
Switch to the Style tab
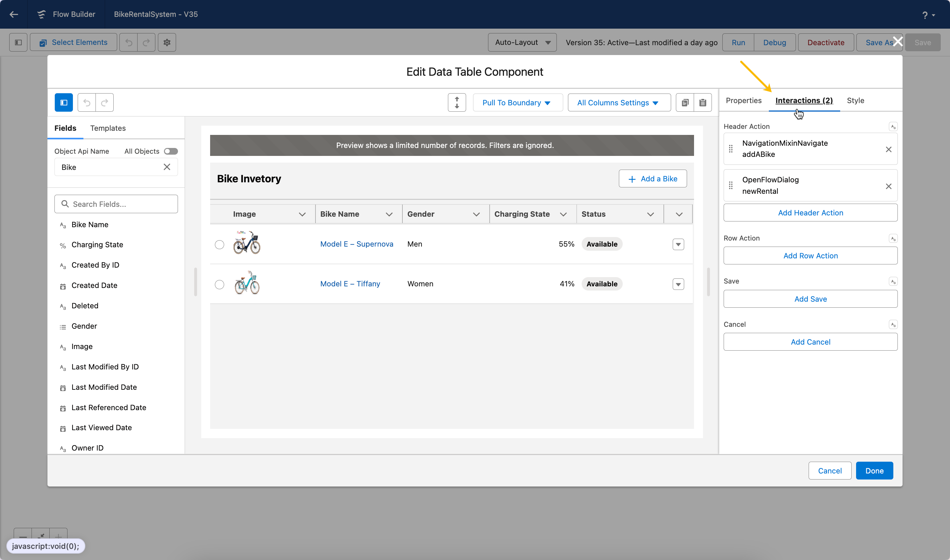[x=855, y=100]
